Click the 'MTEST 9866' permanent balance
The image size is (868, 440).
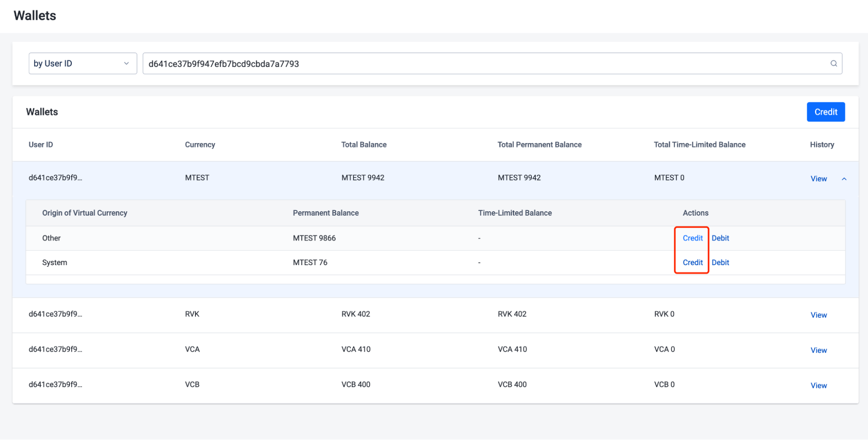tap(314, 238)
